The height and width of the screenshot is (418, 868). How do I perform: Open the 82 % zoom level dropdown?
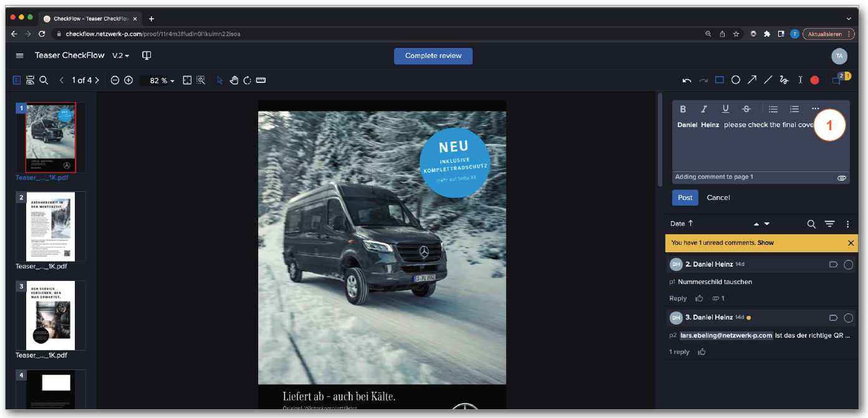coord(162,80)
